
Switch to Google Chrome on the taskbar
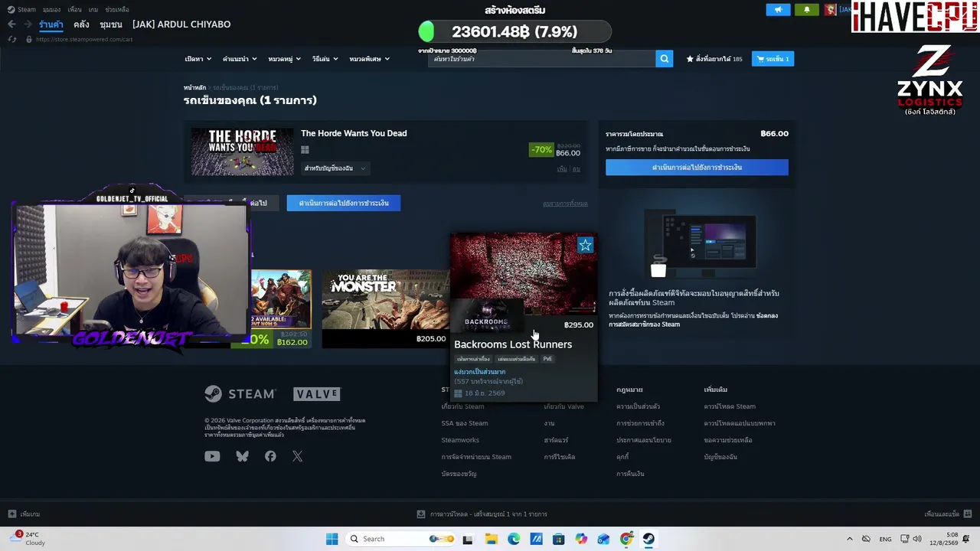(x=626, y=539)
